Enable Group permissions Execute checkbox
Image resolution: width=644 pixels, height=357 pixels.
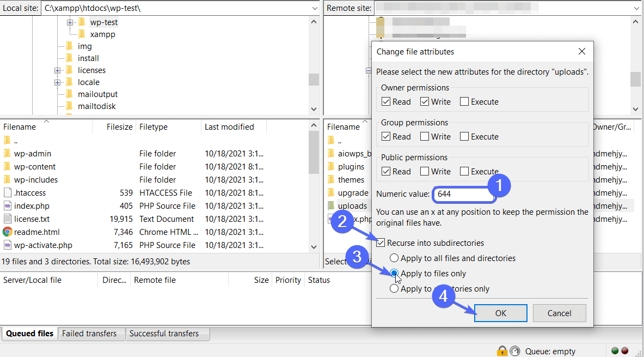464,137
